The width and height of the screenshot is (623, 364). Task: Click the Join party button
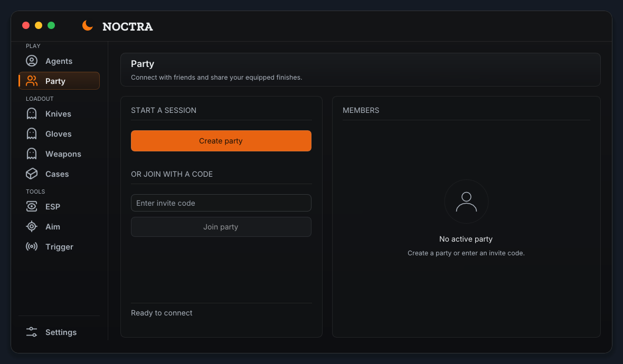pos(221,227)
